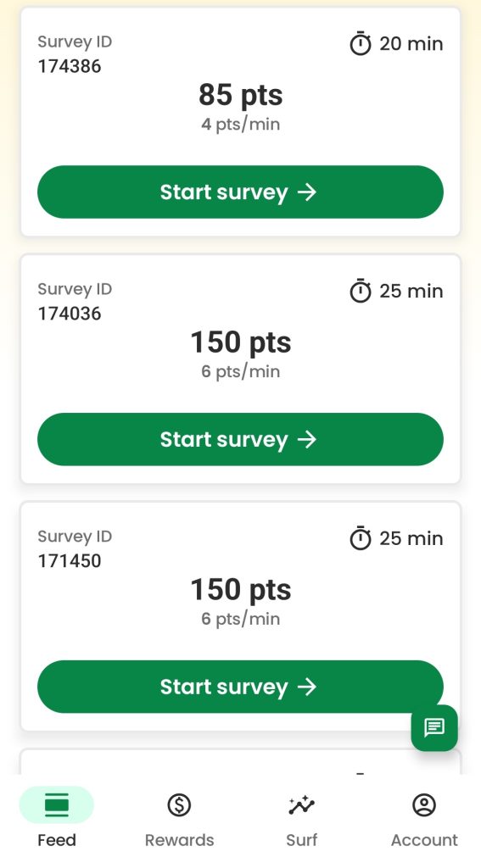The height and width of the screenshot is (868, 481).
Task: Tap the stopwatch icon on survey 174036
Action: tap(361, 291)
